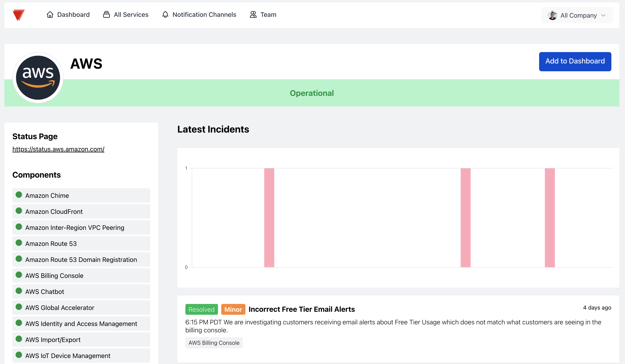The height and width of the screenshot is (364, 625).
Task: Click the Dashboard house icon
Action: coord(50,15)
